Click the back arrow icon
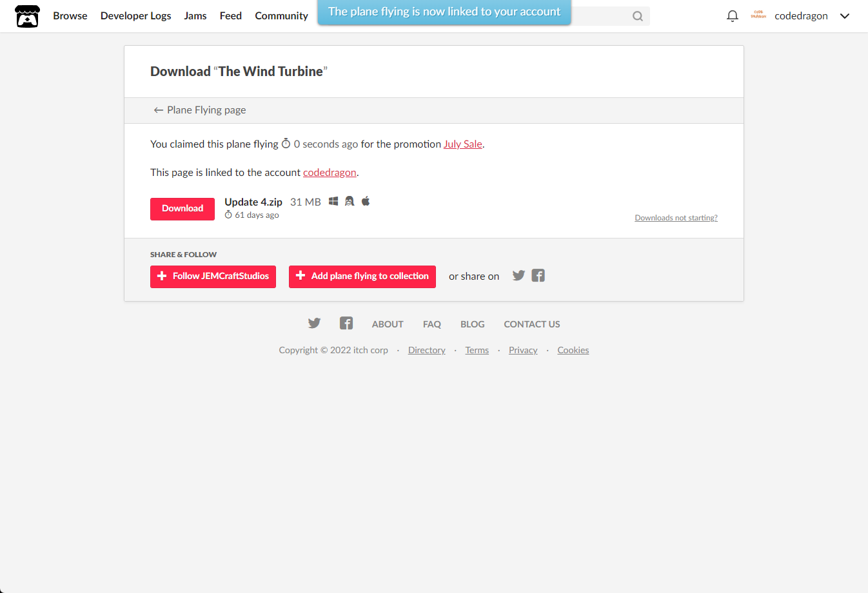 click(158, 110)
